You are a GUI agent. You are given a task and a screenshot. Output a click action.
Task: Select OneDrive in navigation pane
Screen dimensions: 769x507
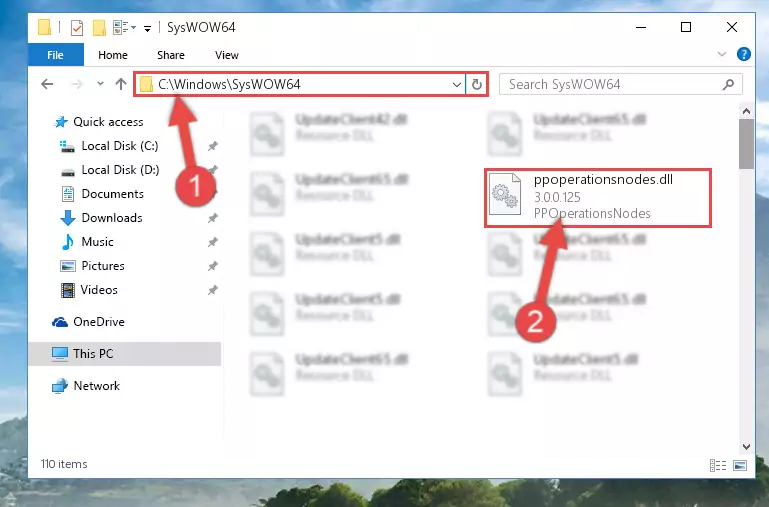coord(99,322)
